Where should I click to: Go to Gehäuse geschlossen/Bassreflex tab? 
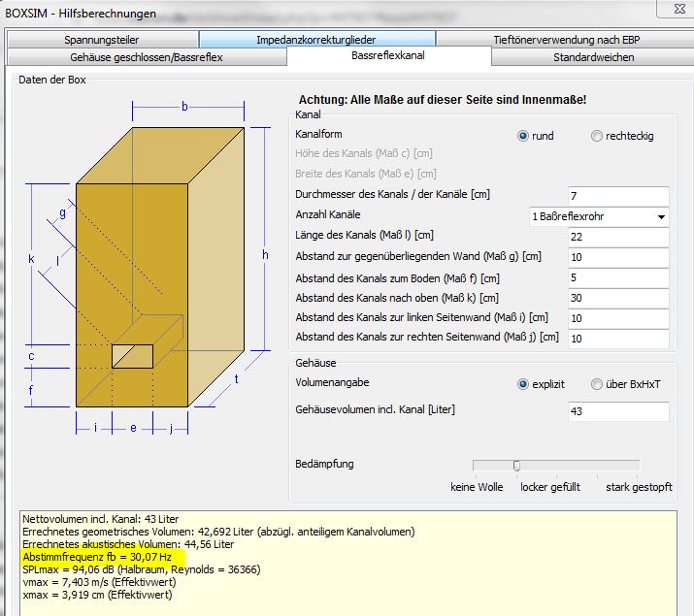tap(147, 57)
